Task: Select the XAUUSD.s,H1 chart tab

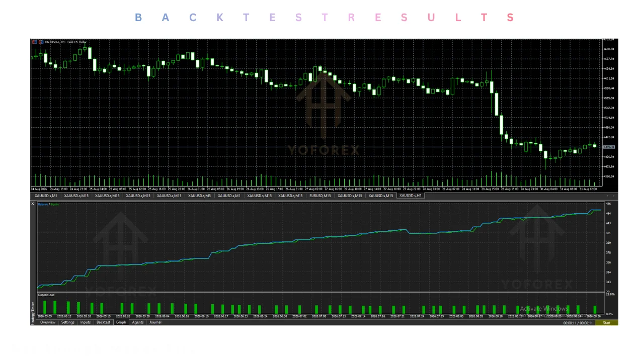Action: click(411, 196)
